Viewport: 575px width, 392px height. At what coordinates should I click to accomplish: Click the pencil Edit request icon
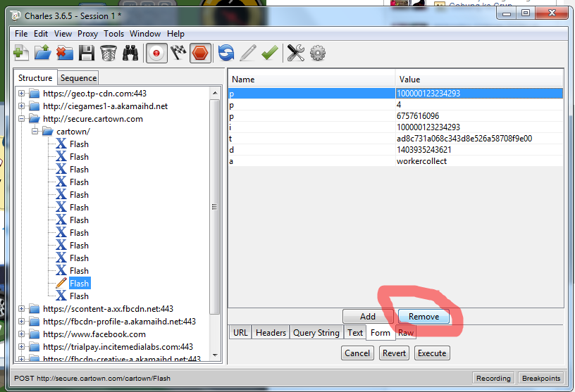248,53
